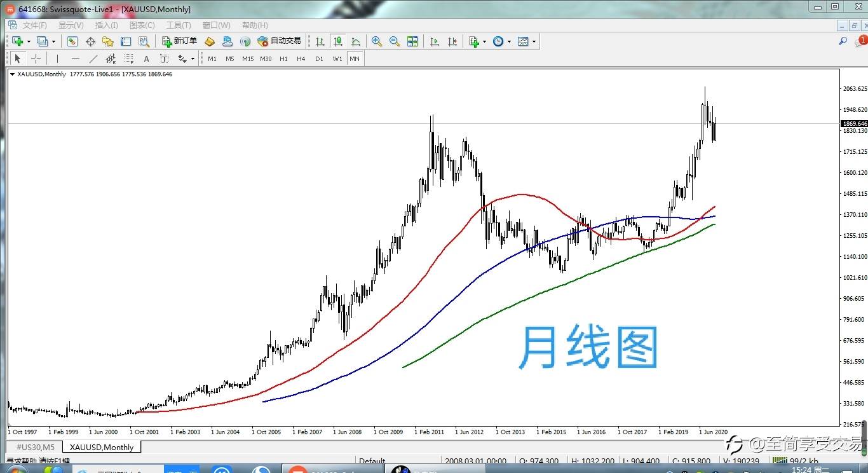Click the tile windows icon
The height and width of the screenshot is (473, 868).
(x=412, y=41)
